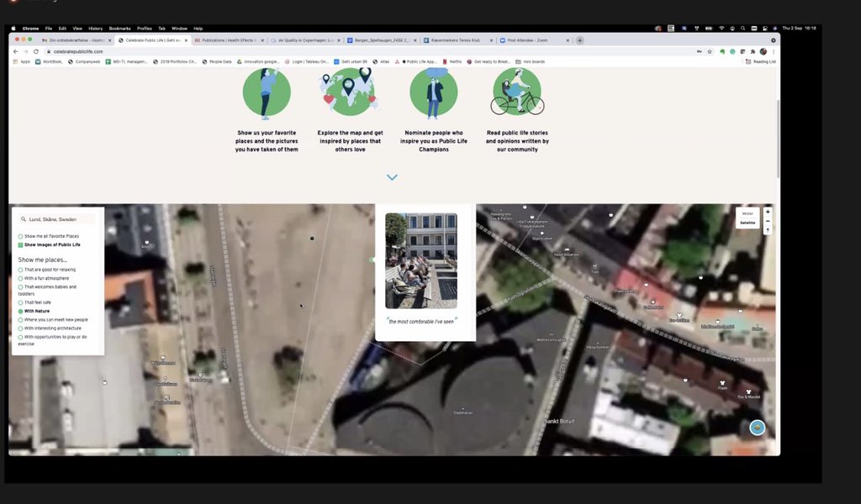This screenshot has height=504, width=861.
Task: Open the Bookmarks menu
Action: click(119, 29)
